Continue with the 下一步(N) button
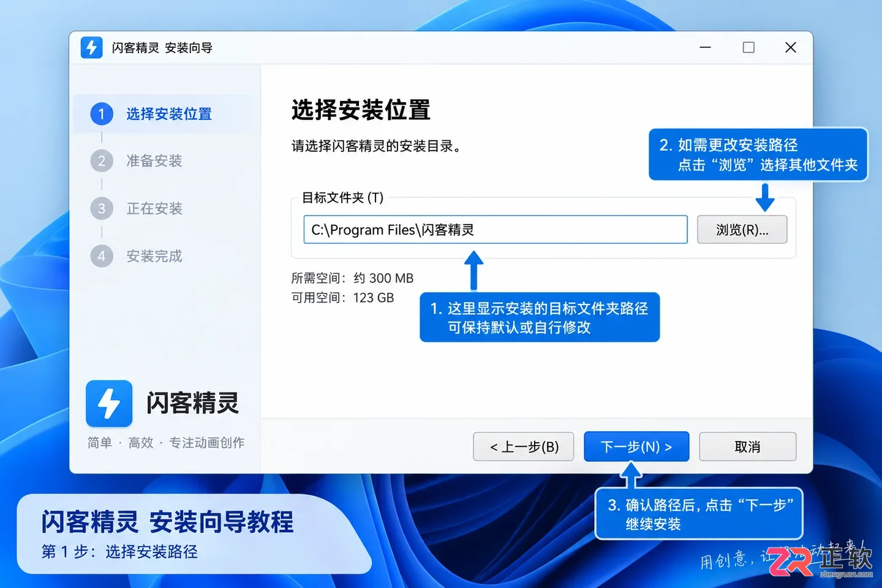 point(636,447)
